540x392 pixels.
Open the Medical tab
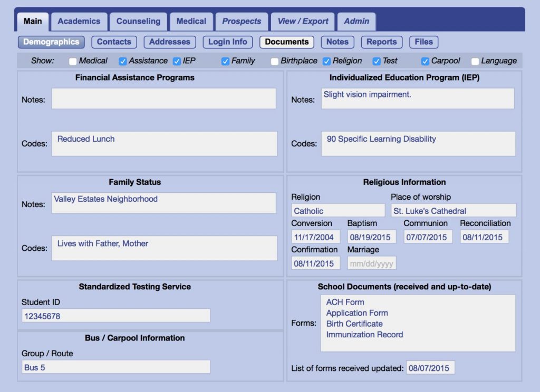(191, 21)
